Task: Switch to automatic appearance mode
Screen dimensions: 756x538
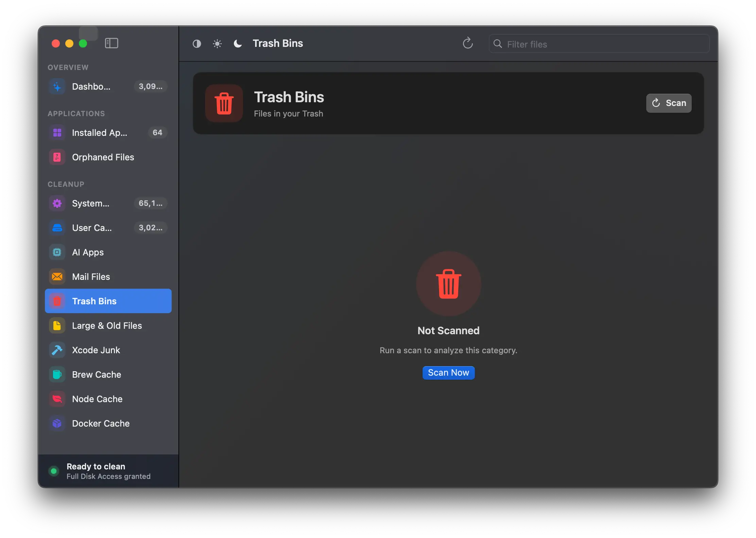Action: (x=197, y=43)
